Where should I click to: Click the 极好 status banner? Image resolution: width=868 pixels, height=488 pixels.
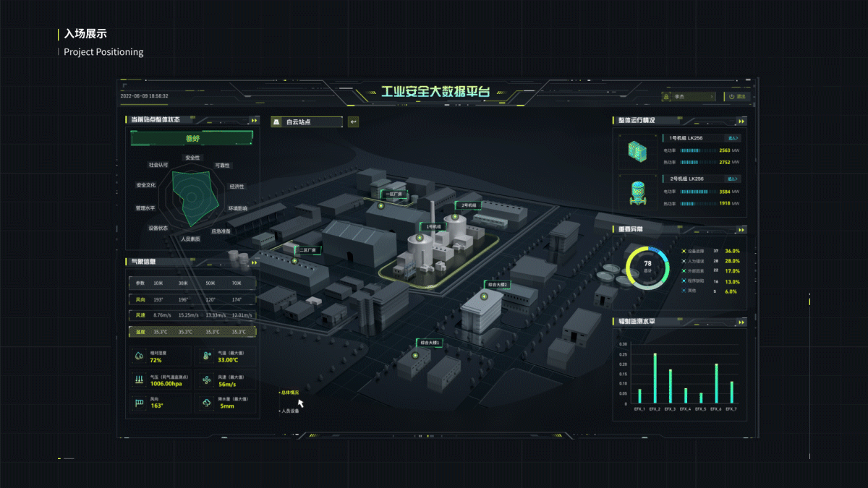[192, 138]
